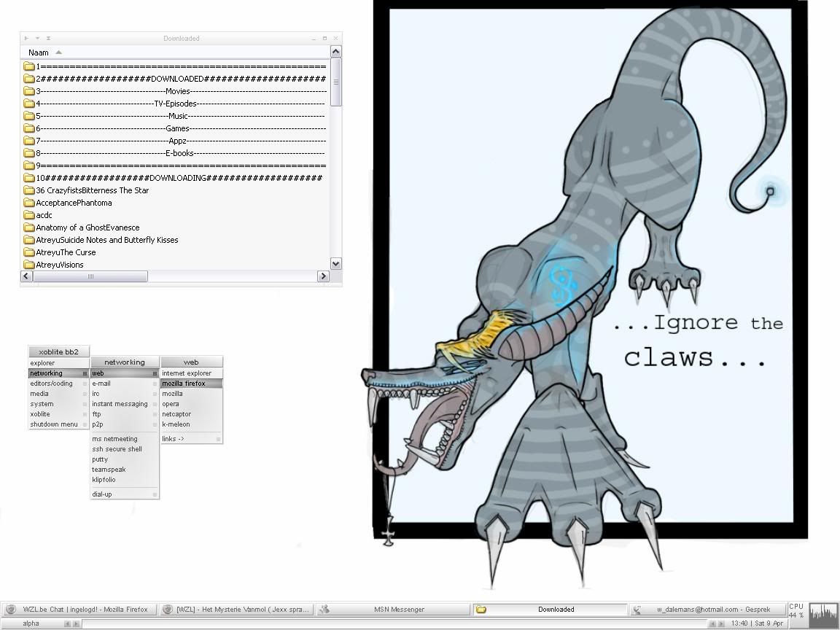The image size is (840, 630).
Task: Click the Downloaded taskbar button
Action: tap(550, 609)
